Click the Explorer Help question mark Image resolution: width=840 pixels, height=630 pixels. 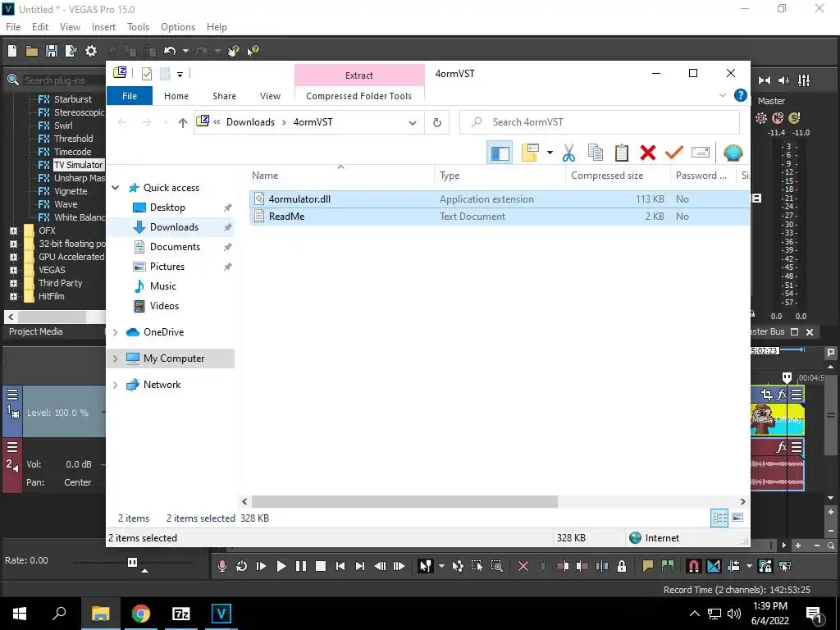741,95
